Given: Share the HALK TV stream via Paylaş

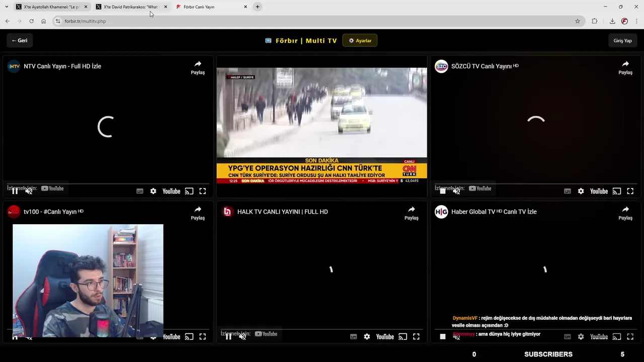Looking at the screenshot, I should (x=412, y=213).
